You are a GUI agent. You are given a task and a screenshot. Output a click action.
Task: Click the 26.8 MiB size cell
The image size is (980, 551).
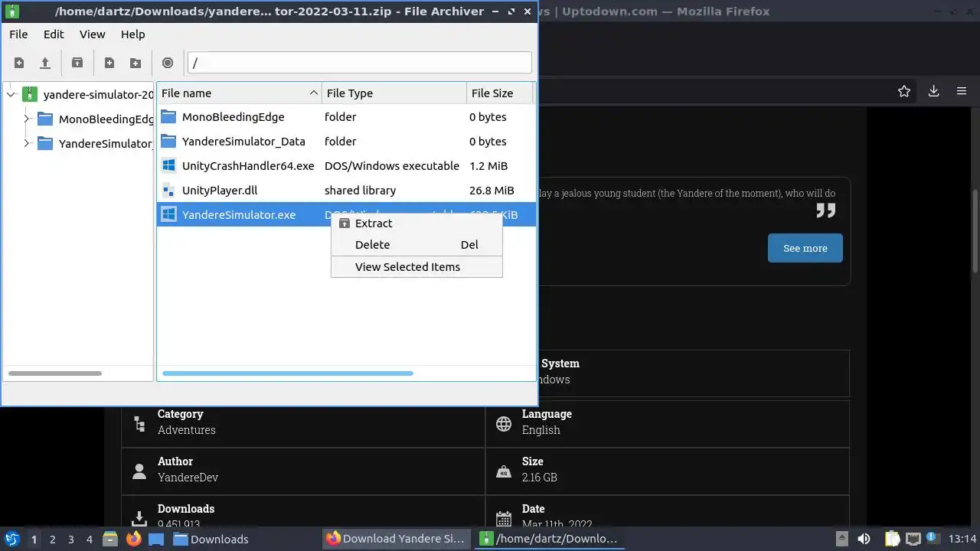492,191
